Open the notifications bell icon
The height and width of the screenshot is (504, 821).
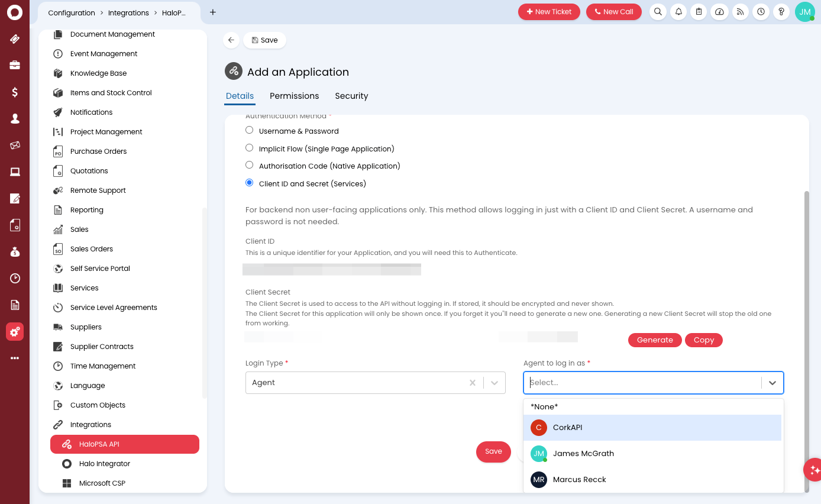(679, 12)
